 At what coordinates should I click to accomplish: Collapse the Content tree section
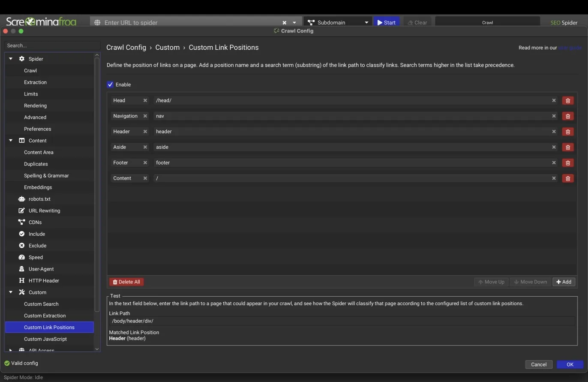pyautogui.click(x=11, y=141)
